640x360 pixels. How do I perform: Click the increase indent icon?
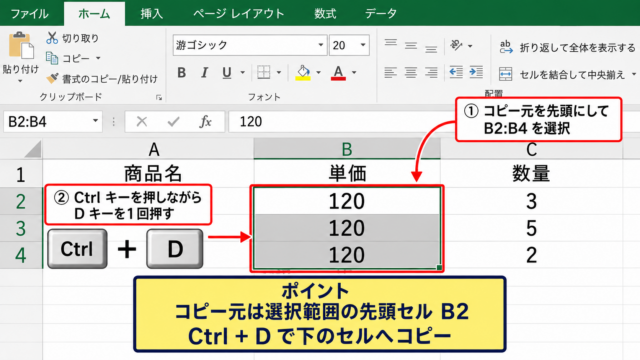tap(476, 72)
